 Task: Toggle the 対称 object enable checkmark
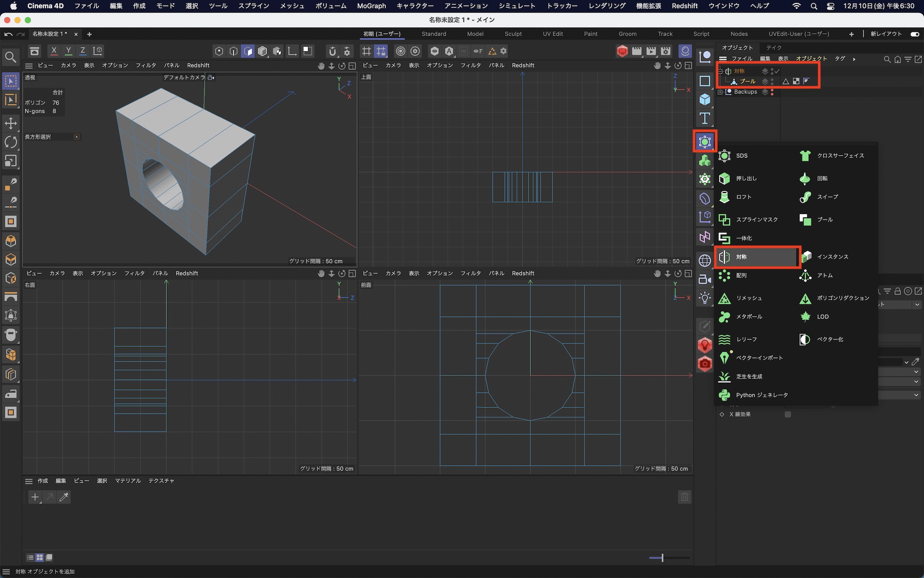(778, 71)
